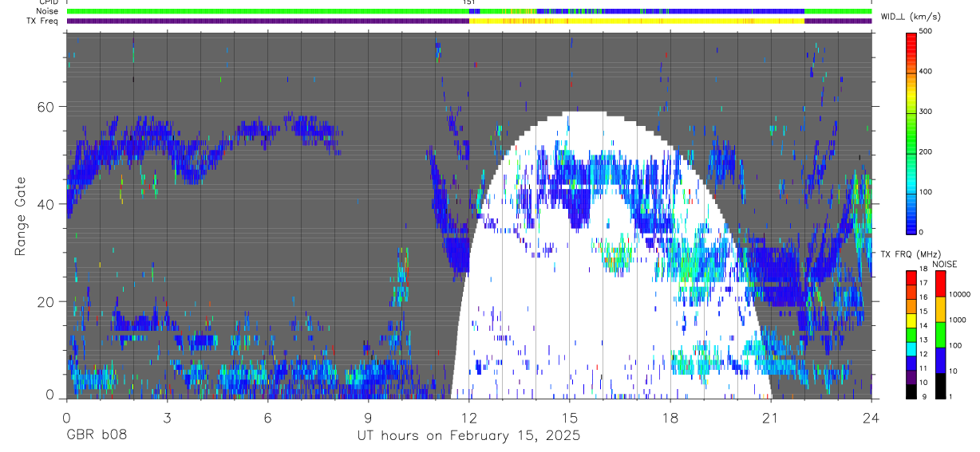
Task: Click the red top of the WID colorbar
Action: coord(911,40)
